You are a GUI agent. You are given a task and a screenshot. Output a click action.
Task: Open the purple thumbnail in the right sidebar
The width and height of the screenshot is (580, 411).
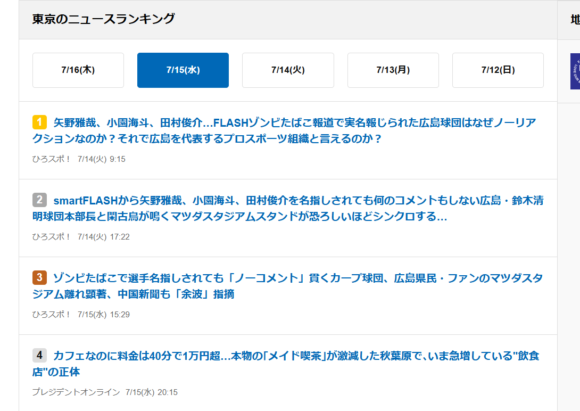pyautogui.click(x=575, y=71)
